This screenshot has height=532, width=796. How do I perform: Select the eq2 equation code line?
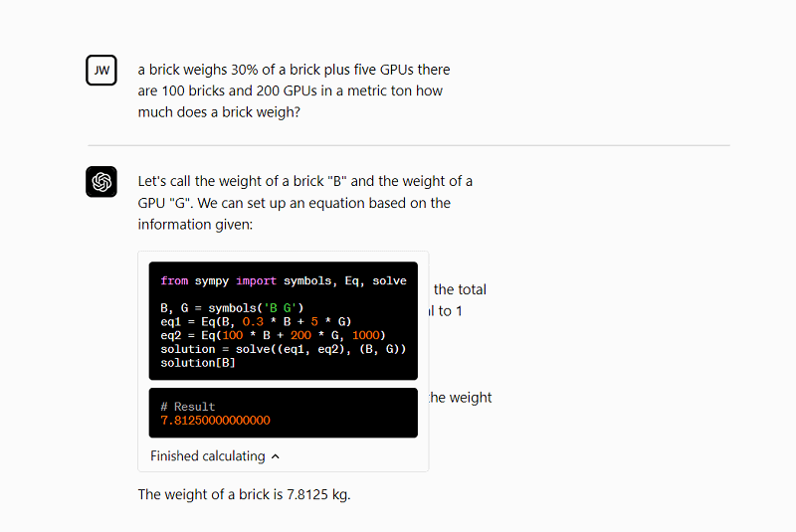point(273,335)
